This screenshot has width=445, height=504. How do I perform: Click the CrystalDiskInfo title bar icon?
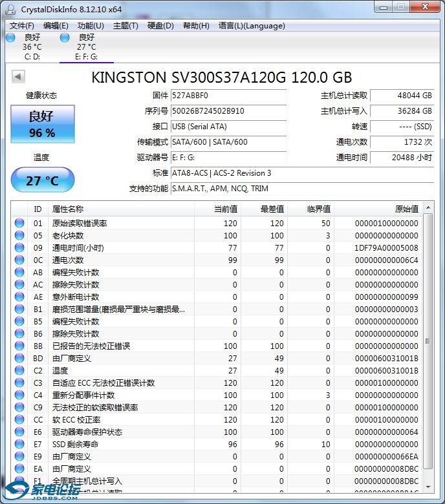(10, 8)
